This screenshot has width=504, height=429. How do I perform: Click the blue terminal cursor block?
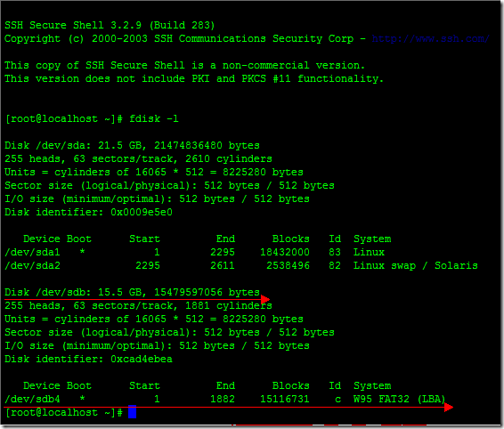coord(132,412)
